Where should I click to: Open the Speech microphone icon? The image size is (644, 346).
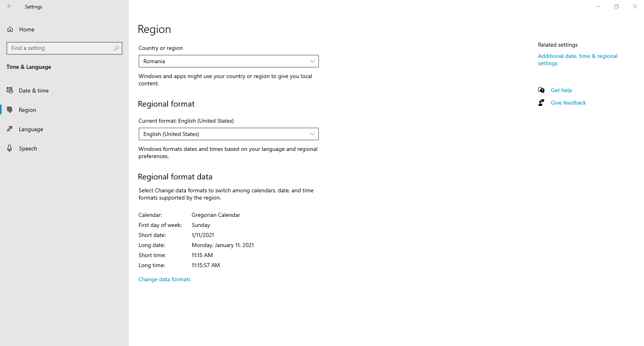tap(10, 148)
